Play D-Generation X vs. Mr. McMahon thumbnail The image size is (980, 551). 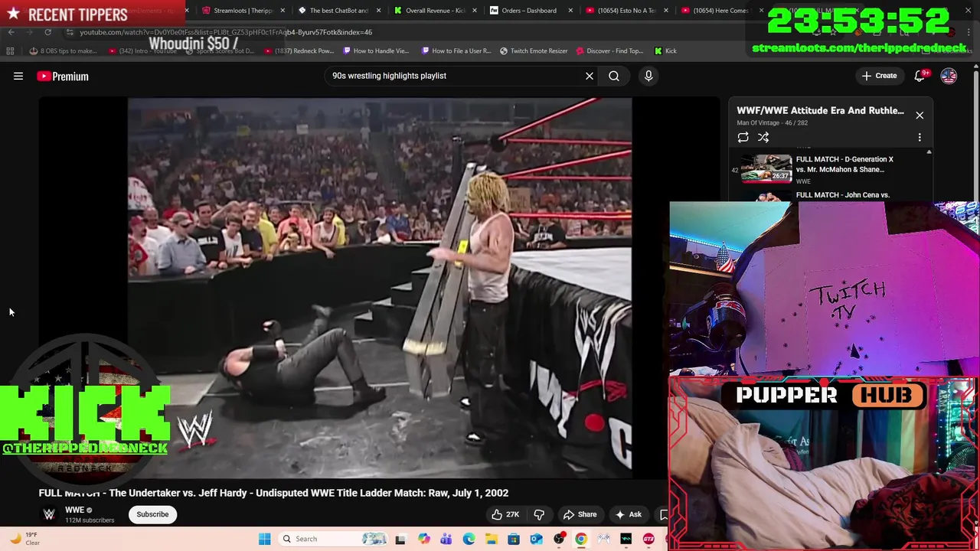coord(766,168)
